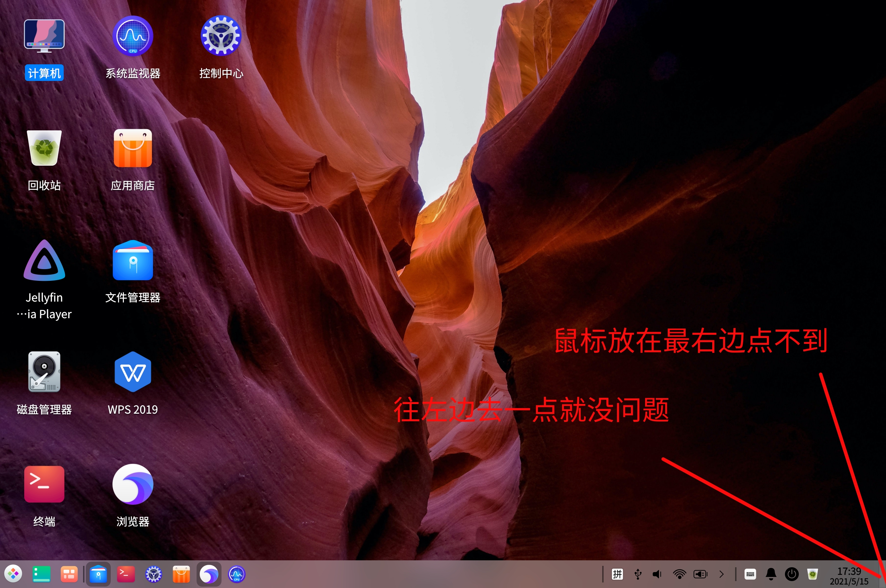
Task: Click the 磁盘管理器 desktop icon
Action: [x=44, y=372]
